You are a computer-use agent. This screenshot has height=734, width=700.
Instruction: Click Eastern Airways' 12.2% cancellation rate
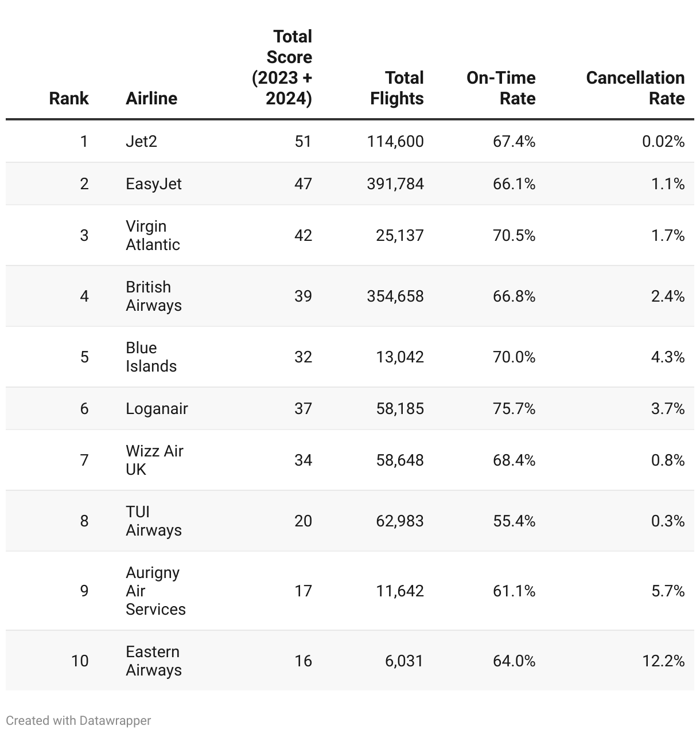[663, 661]
